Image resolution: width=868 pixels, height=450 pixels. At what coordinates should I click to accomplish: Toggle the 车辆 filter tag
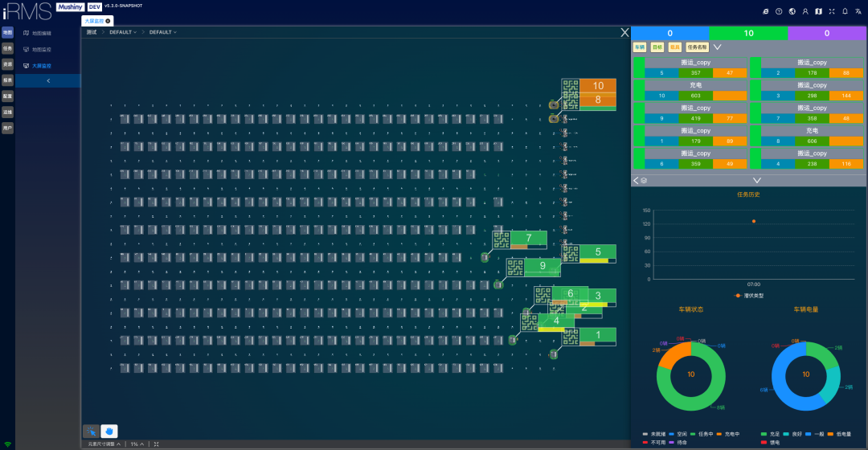click(640, 47)
